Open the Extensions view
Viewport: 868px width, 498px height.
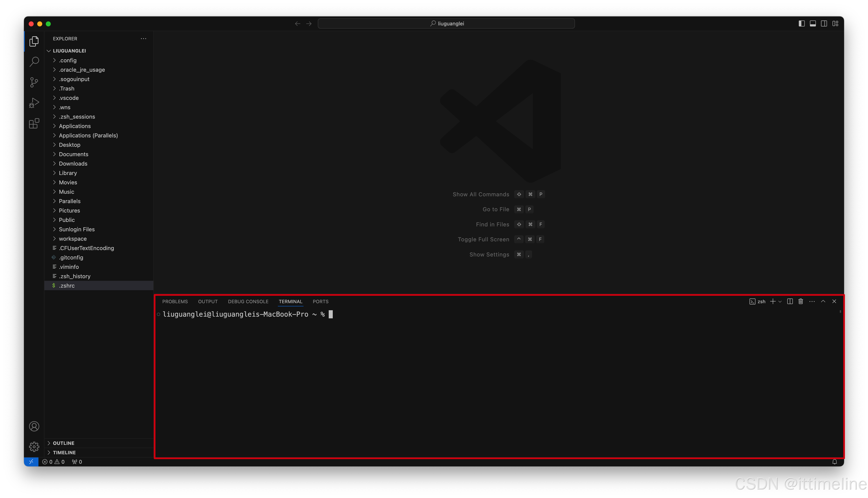point(34,124)
